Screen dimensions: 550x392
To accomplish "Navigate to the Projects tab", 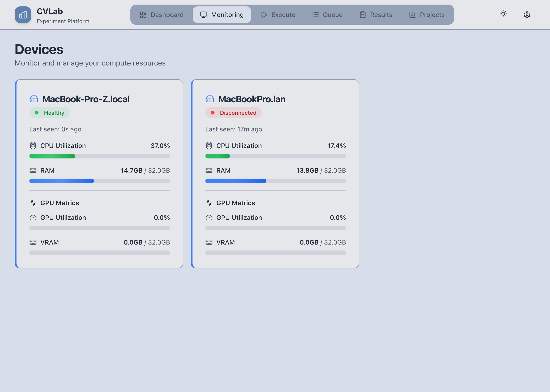I will pos(427,15).
